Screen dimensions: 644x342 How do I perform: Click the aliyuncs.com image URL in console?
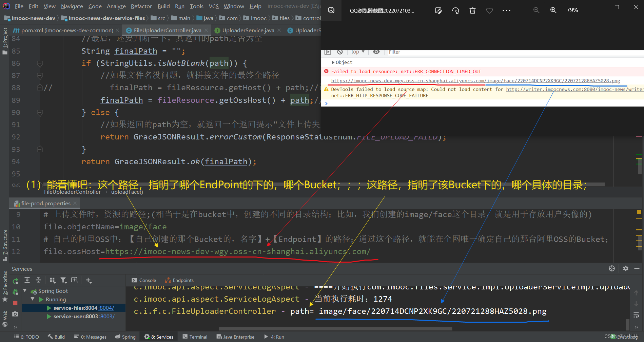point(475,81)
